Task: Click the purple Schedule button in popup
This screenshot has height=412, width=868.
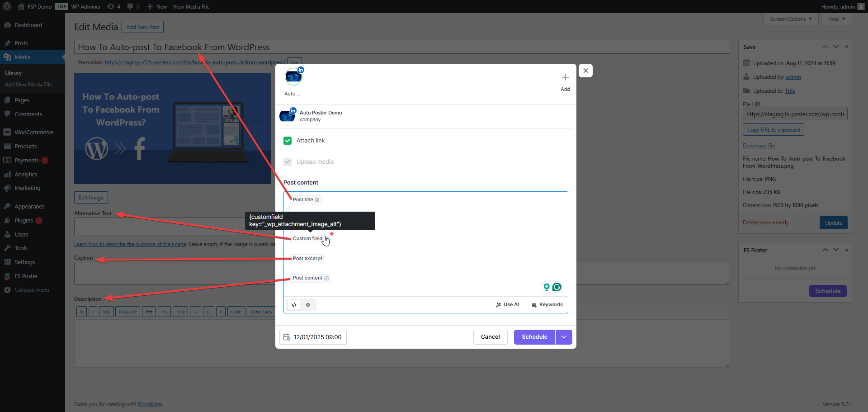Action: point(534,337)
